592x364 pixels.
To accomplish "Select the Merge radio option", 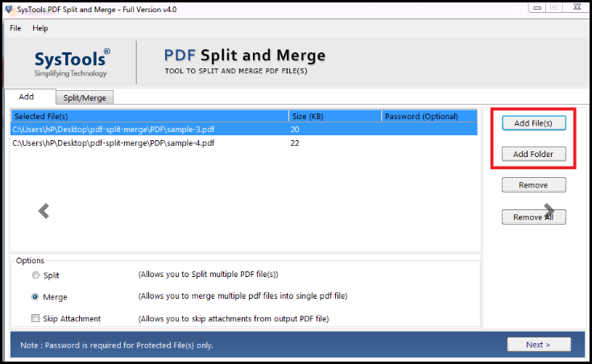I will pyautogui.click(x=35, y=297).
